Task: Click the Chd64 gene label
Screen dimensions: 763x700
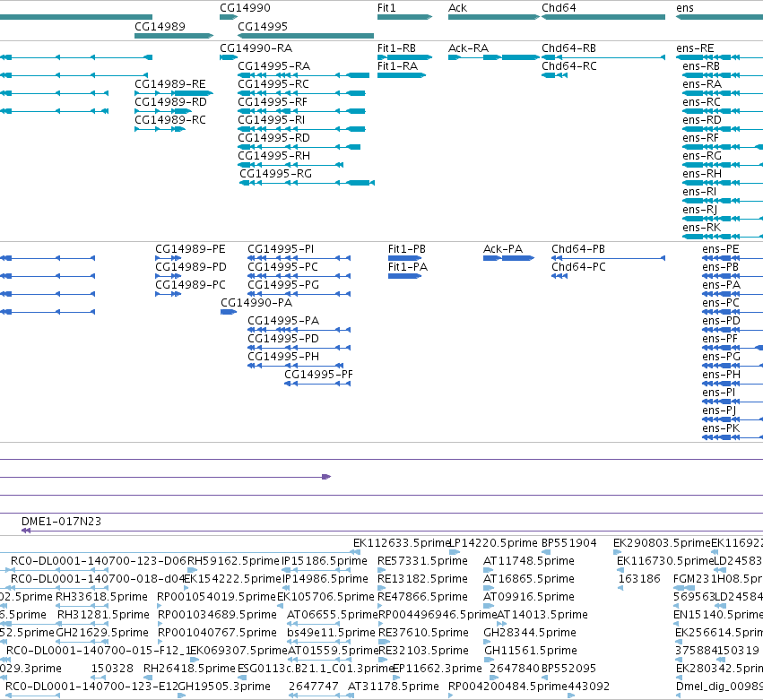Action: (x=559, y=8)
